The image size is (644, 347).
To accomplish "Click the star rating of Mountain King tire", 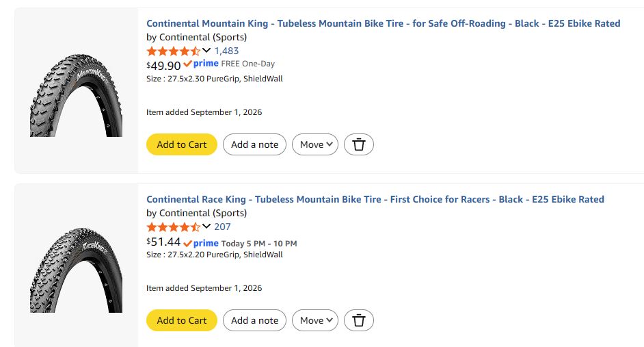I will [174, 51].
